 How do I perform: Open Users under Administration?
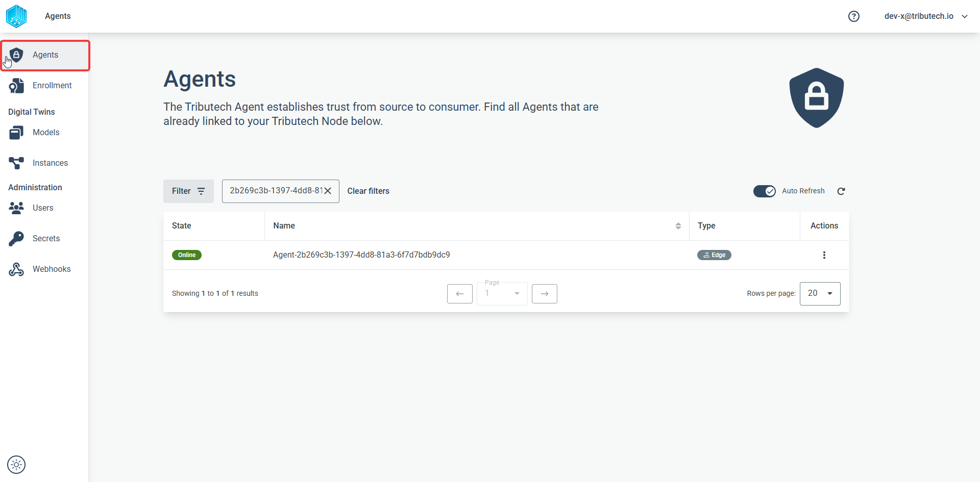coord(44,208)
